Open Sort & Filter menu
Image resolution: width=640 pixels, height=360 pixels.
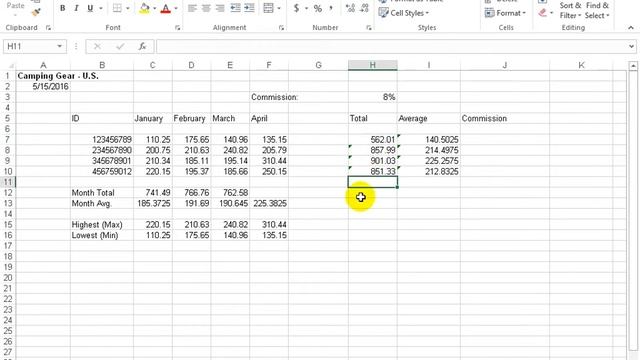570,10
